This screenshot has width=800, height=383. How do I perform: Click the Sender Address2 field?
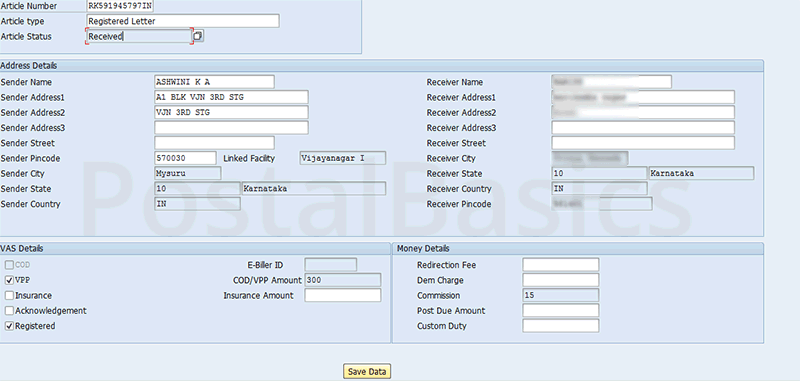coord(232,112)
